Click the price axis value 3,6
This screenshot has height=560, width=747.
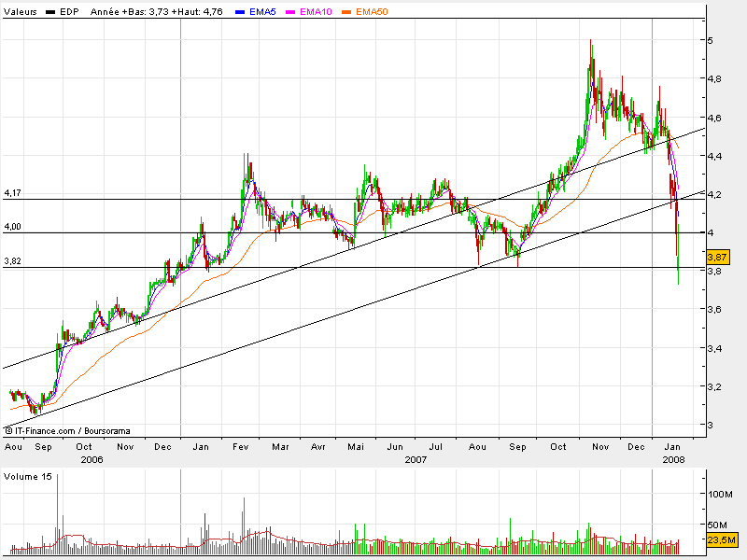click(x=714, y=310)
